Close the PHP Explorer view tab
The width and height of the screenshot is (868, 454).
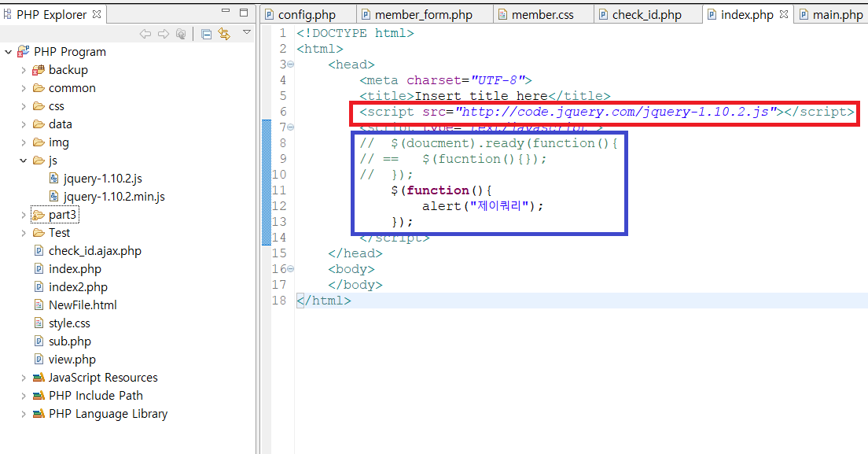coord(97,14)
